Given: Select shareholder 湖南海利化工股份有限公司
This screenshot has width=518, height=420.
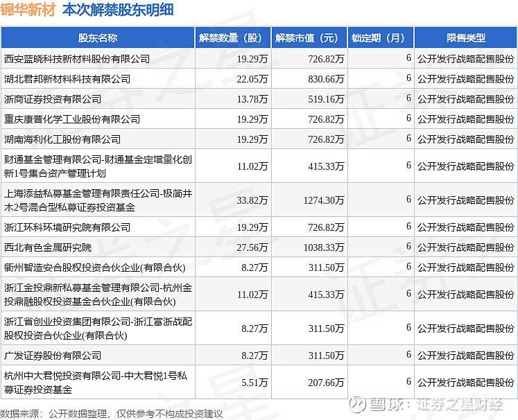Looking at the screenshot, I should tap(62, 139).
